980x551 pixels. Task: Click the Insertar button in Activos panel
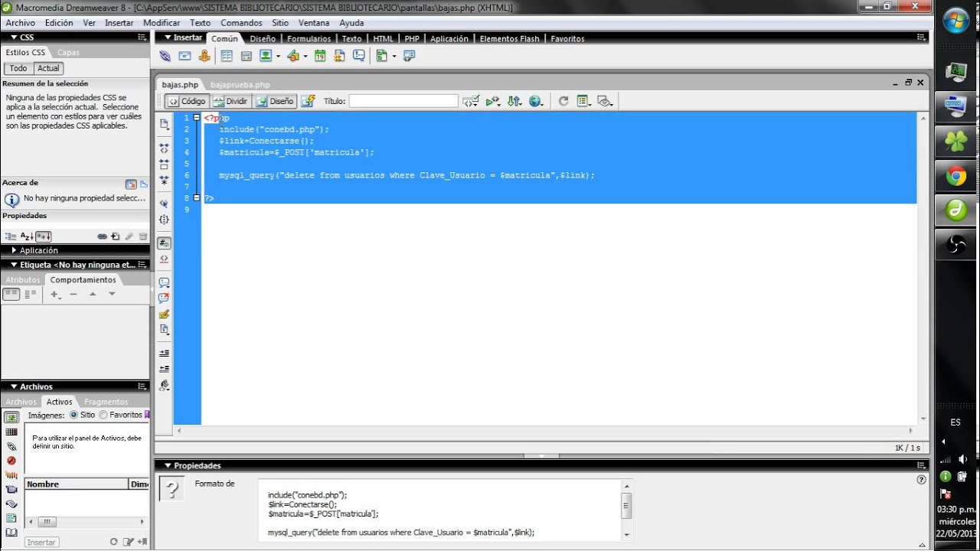pos(41,542)
